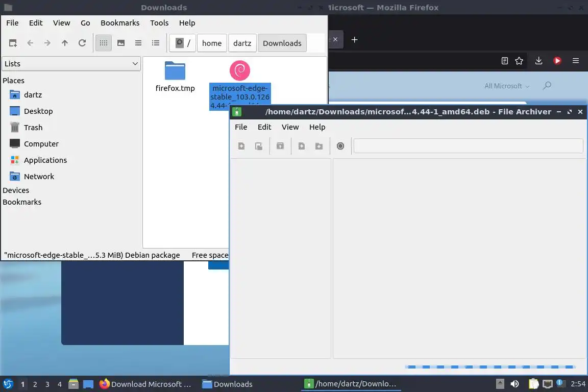Open a new Firefox tab
Viewport: 588px width, 392px height.
354,39
